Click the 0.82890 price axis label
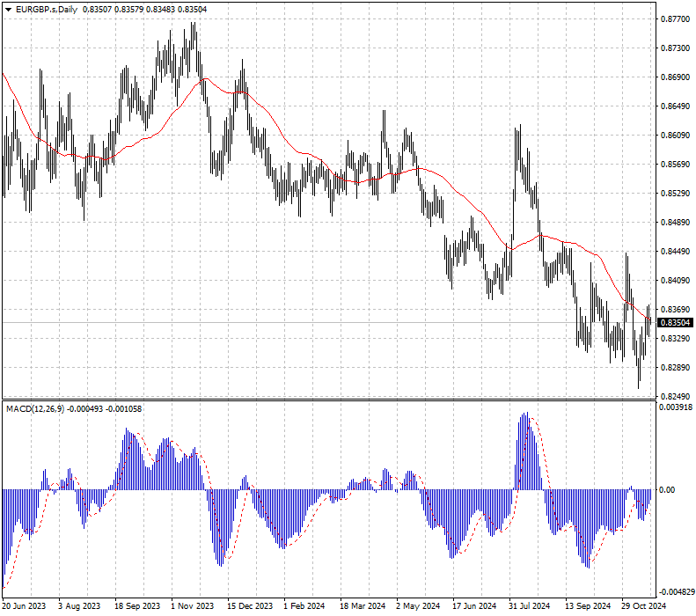Screen dimensions: 696x616 [x=676, y=368]
